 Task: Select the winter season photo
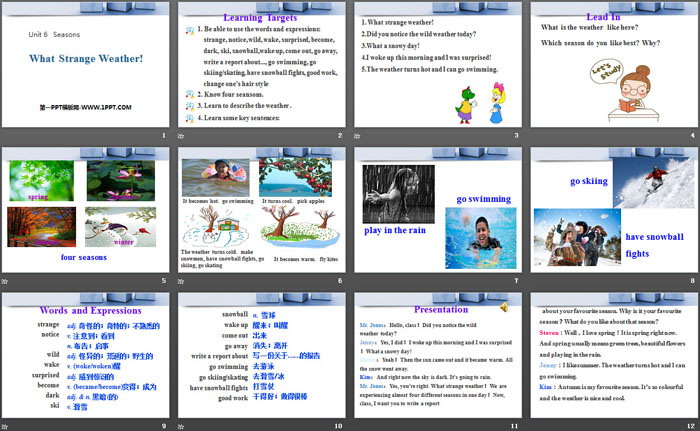(118, 226)
